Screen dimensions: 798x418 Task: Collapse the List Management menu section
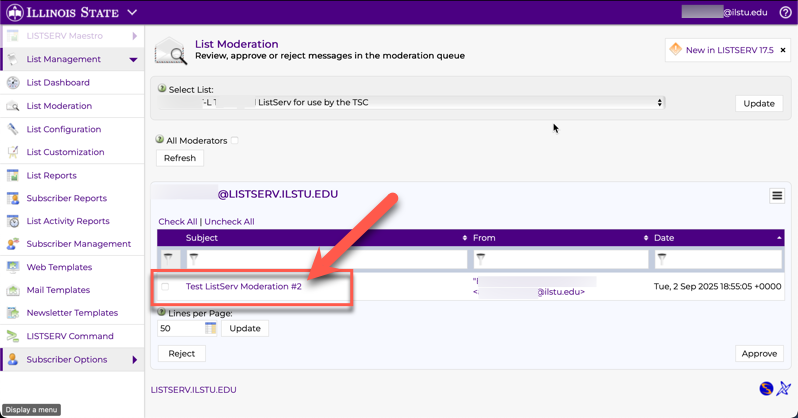(x=133, y=60)
